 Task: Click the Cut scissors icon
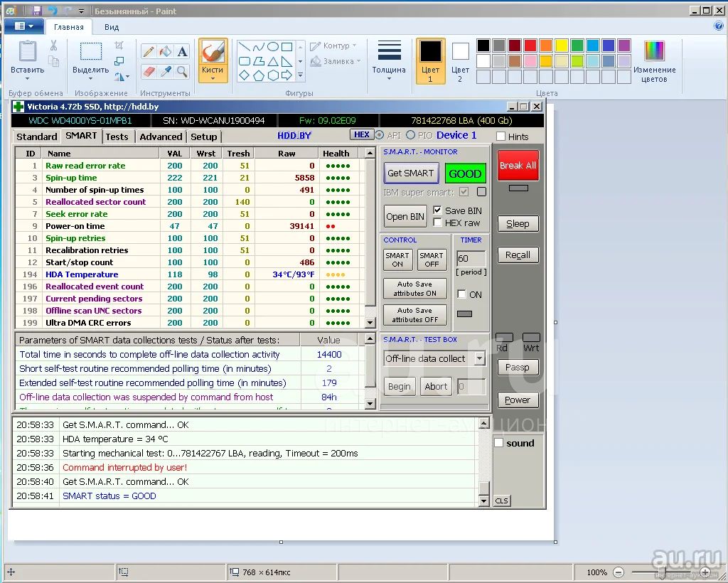53,45
